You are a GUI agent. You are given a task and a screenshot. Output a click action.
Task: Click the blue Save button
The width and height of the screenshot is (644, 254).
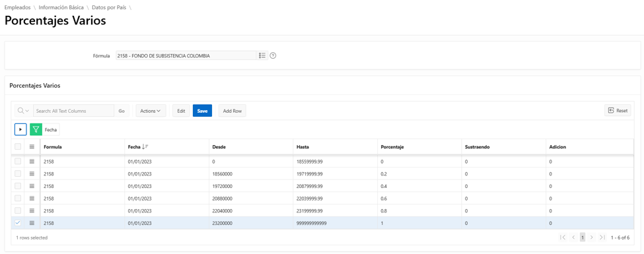tap(202, 111)
